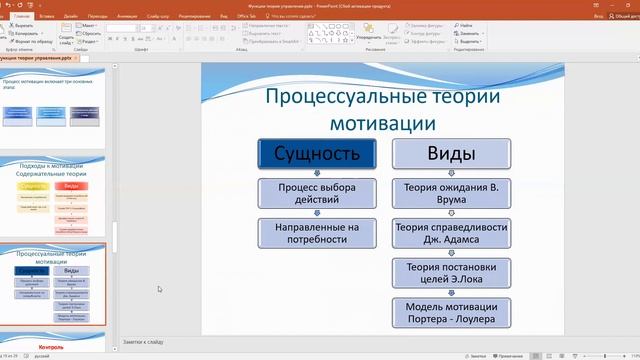
Task: Open Макет layout dropdown
Action: tap(87, 25)
